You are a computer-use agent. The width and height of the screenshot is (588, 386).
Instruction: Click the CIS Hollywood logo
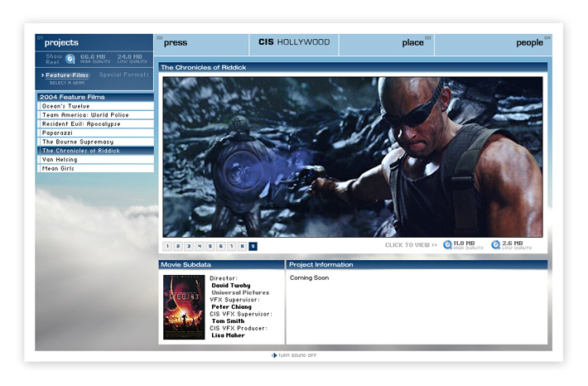point(294,44)
